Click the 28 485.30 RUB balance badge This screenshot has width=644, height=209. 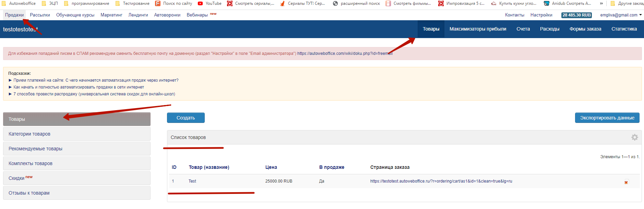pos(576,15)
